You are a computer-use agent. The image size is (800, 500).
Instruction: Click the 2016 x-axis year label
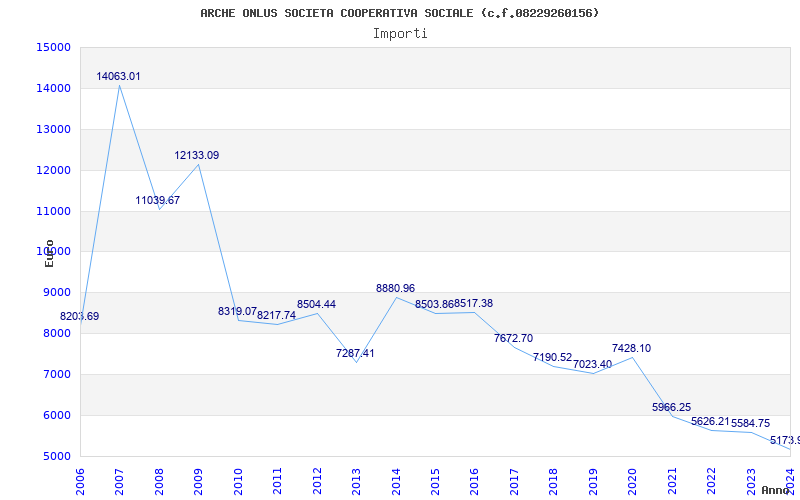click(x=474, y=481)
